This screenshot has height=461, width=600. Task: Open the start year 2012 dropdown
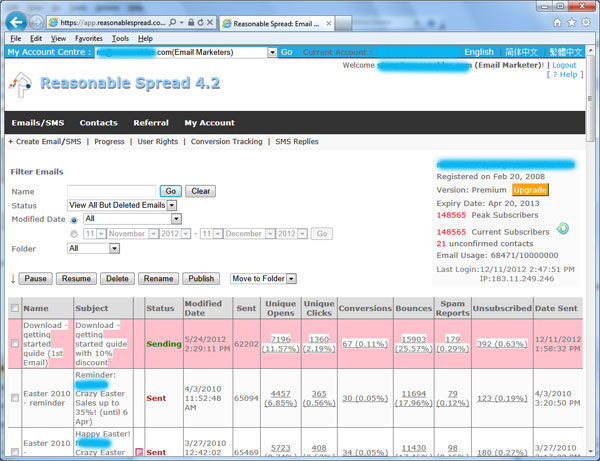coord(186,234)
